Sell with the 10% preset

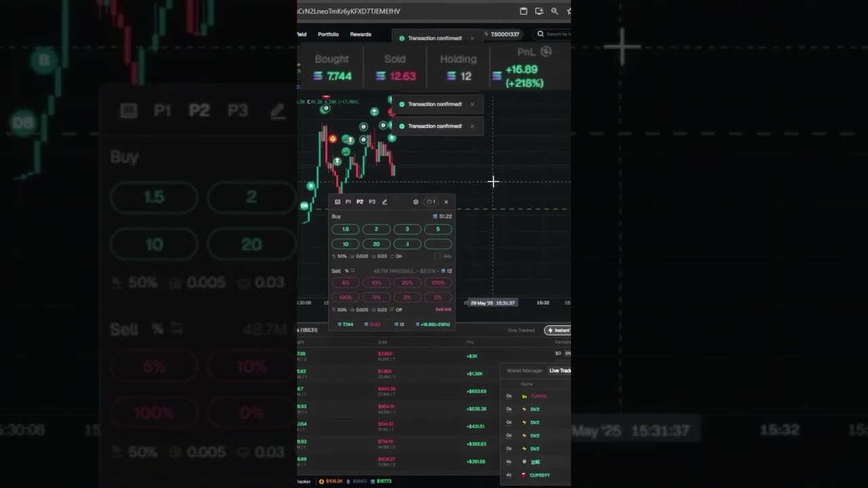tap(376, 283)
